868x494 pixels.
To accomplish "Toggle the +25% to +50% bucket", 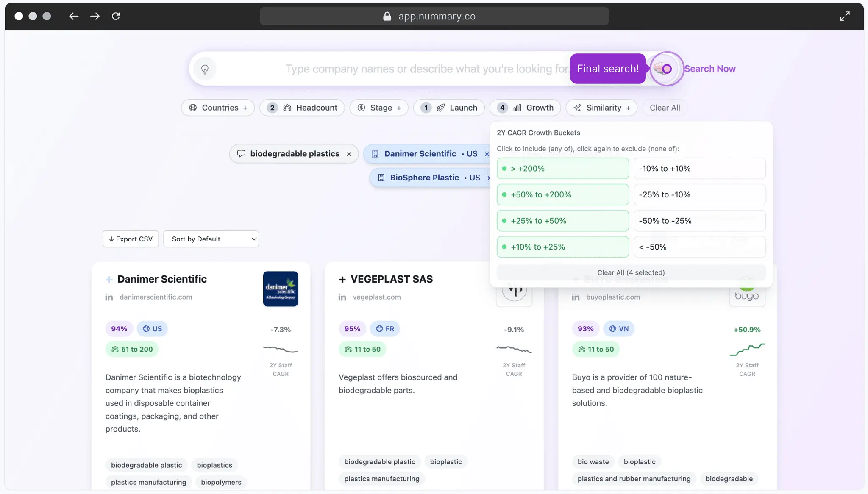I will click(x=563, y=221).
